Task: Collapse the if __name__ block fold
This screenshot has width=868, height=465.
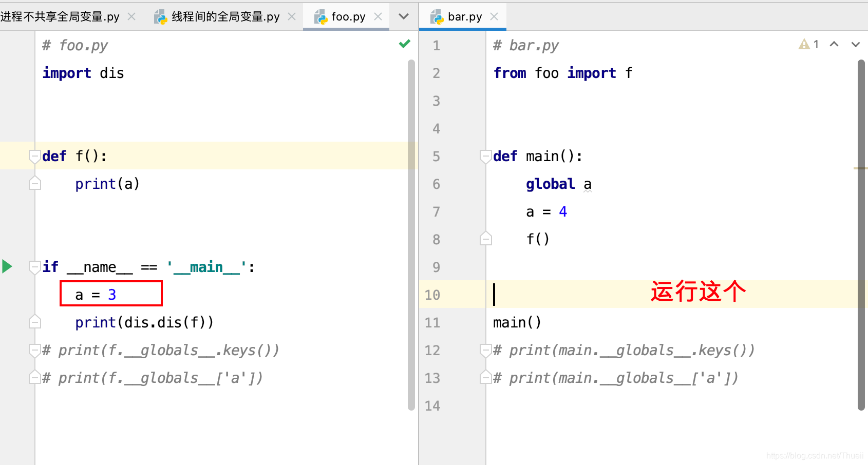Action: tap(35, 267)
